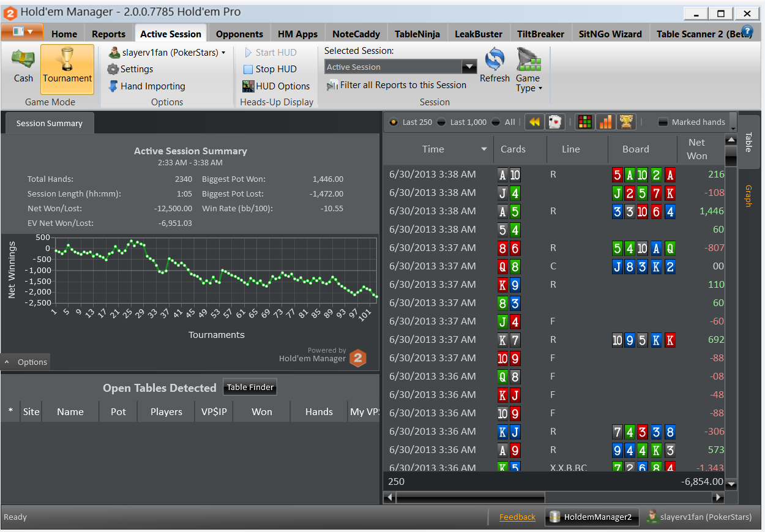This screenshot has width=765, height=532.
Task: Select the A 9 hand that won 573
Action: point(554,450)
